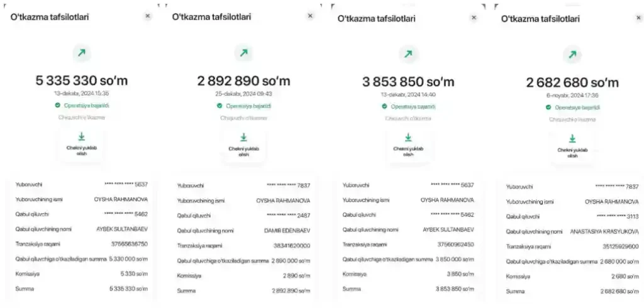
Task: Click the green arrow icon above 2 892 890 so'm
Action: (x=243, y=53)
